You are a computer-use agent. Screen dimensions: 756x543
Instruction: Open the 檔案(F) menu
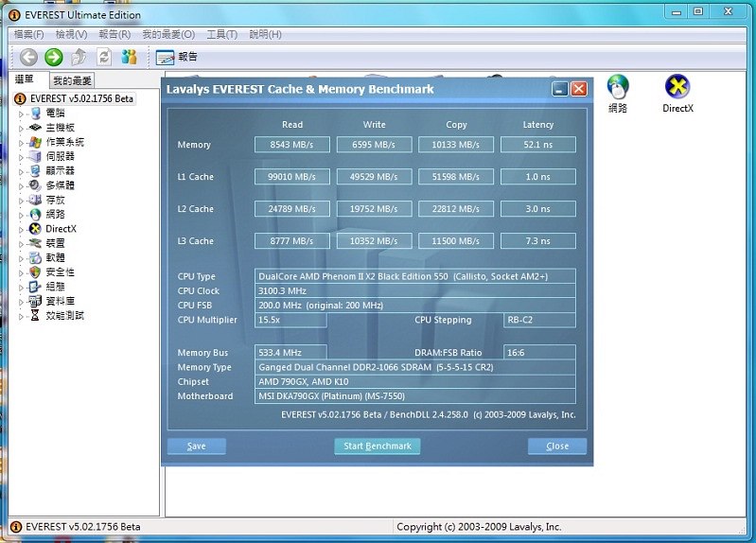pos(29,34)
